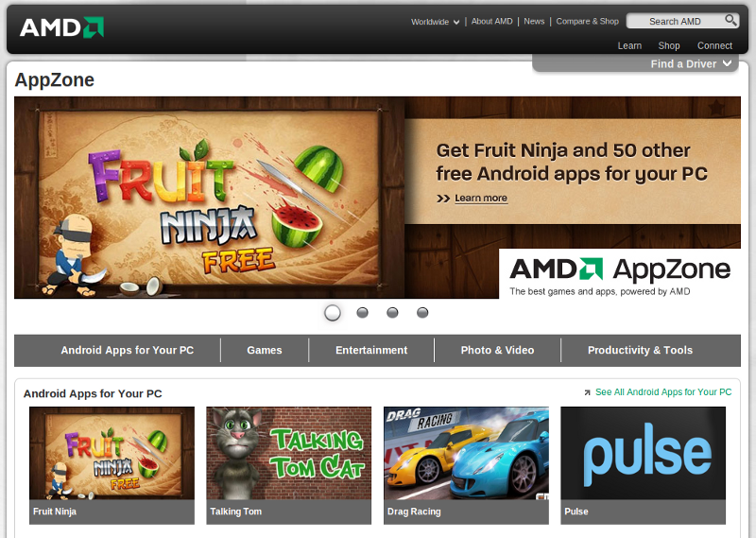Image resolution: width=756 pixels, height=538 pixels.
Task: Select the first carousel slide dot
Action: pyautogui.click(x=333, y=313)
